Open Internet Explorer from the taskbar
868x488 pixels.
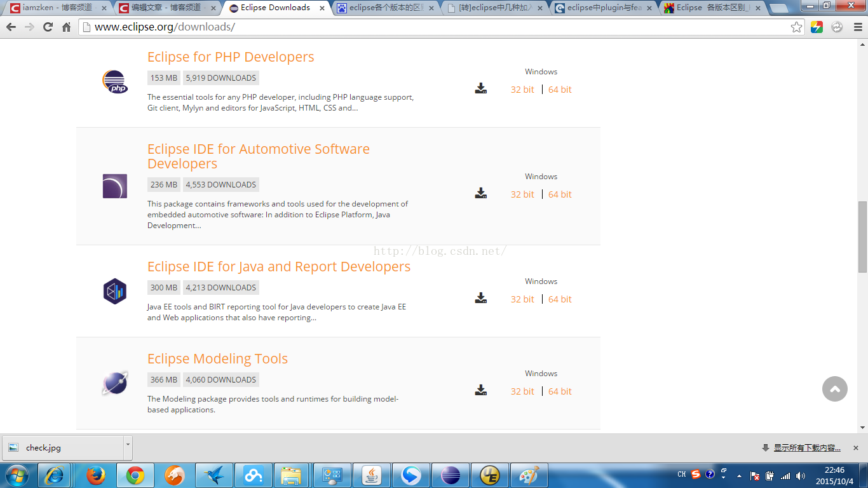tap(55, 475)
